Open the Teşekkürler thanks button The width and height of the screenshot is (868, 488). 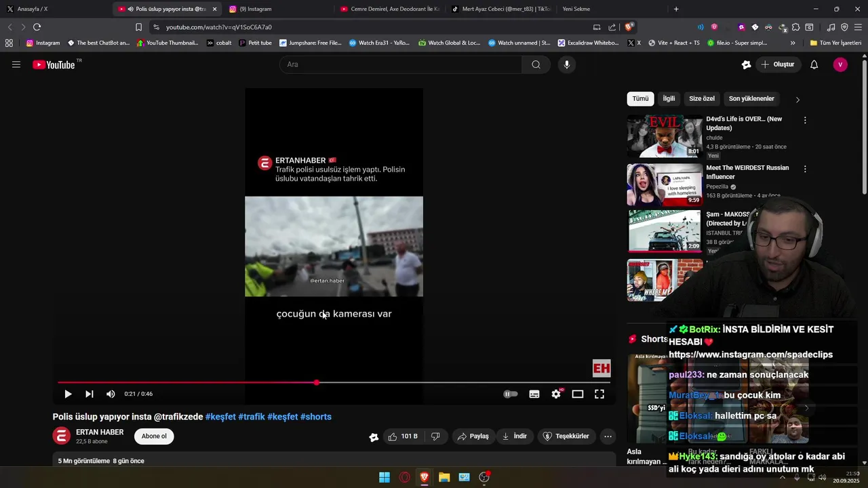coord(566,436)
